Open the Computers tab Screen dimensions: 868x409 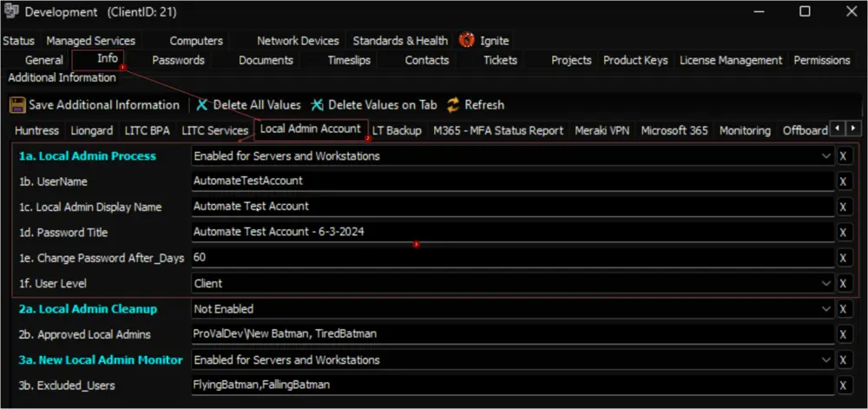(x=196, y=41)
